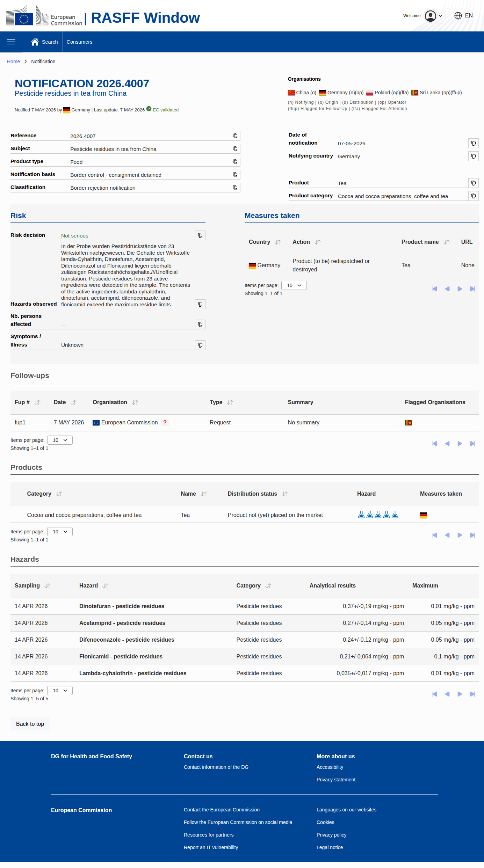Open Report an IT vulnerability link

tap(211, 847)
